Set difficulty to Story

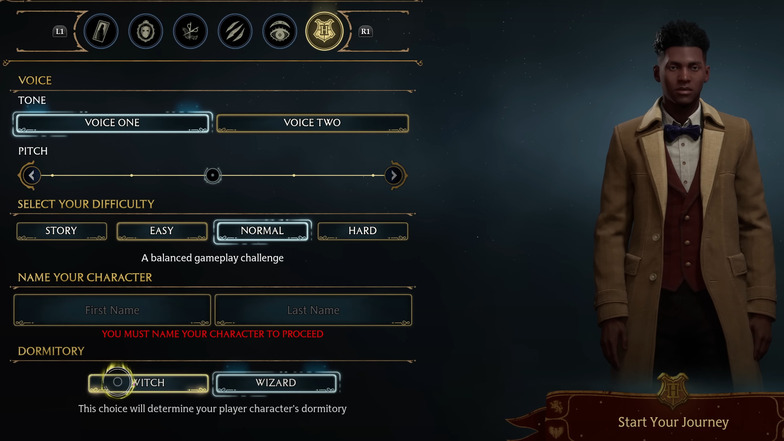pos(62,231)
